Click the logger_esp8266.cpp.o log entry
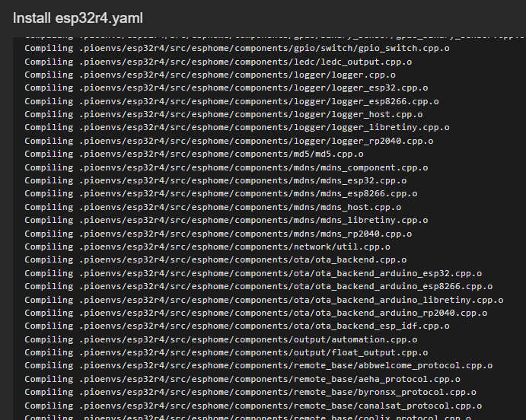Screen dimensions: 526x420 pos(231,101)
